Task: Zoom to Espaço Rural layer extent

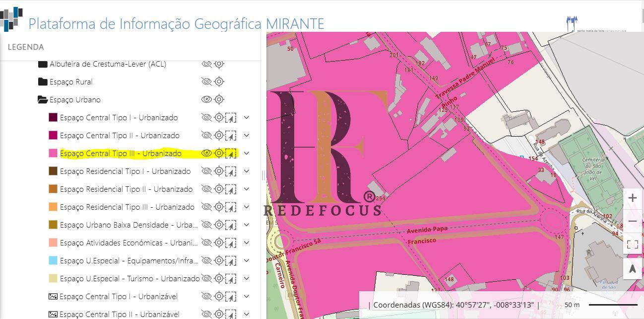Action: click(219, 81)
